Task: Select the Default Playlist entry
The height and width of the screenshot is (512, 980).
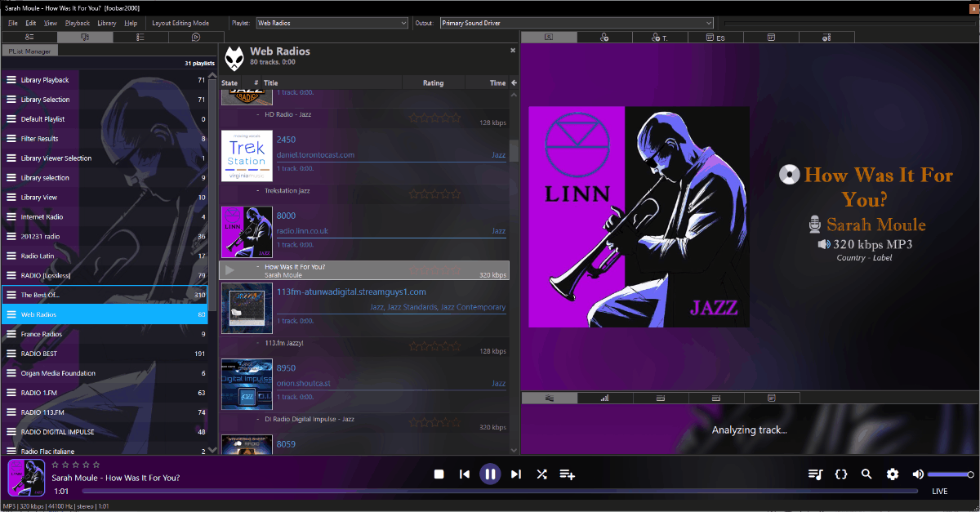Action: [x=105, y=119]
